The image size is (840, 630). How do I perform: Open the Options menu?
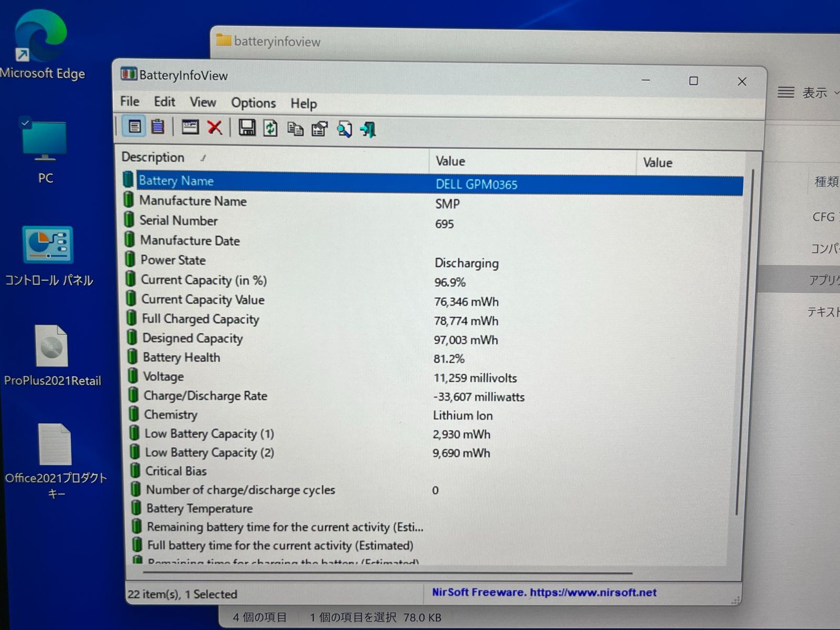point(253,103)
